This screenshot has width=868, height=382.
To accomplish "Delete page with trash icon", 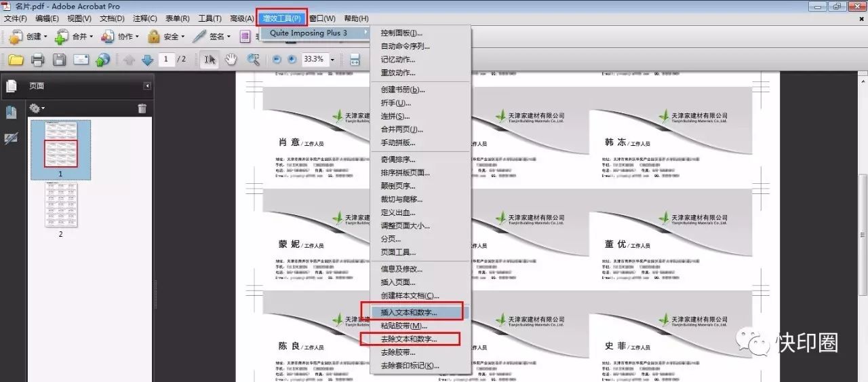I will pos(142,108).
